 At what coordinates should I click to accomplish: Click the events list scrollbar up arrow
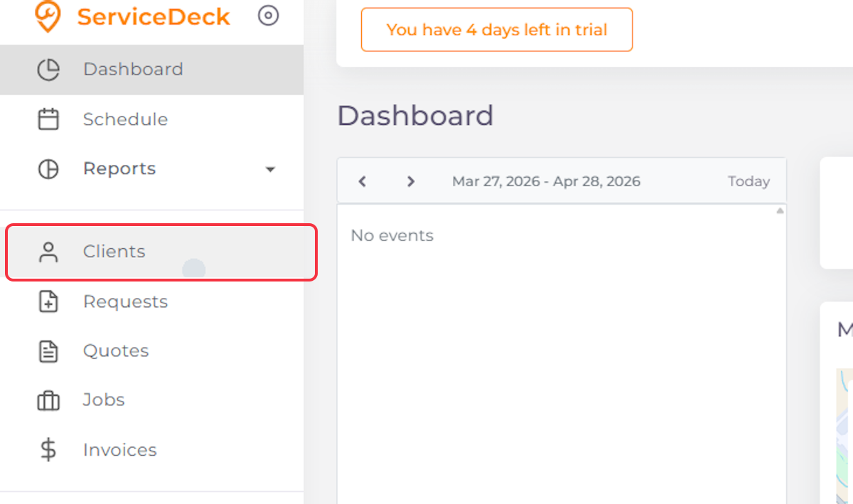780,211
